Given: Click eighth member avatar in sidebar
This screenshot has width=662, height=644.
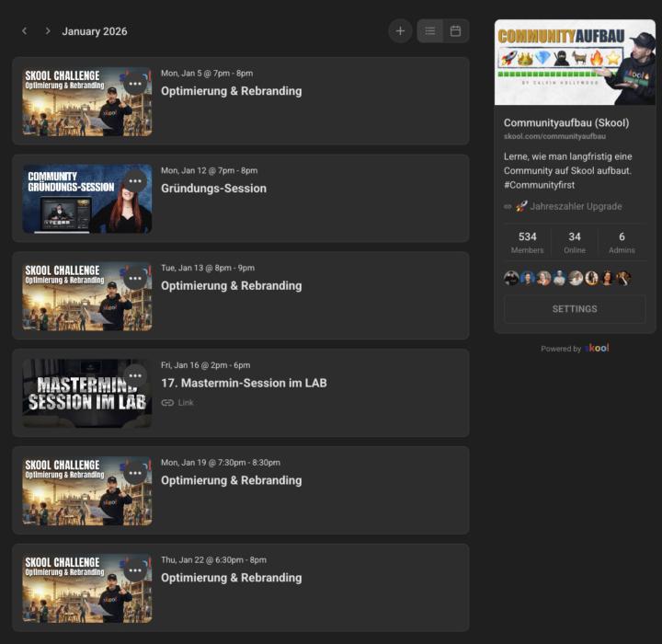Looking at the screenshot, I should (623, 278).
